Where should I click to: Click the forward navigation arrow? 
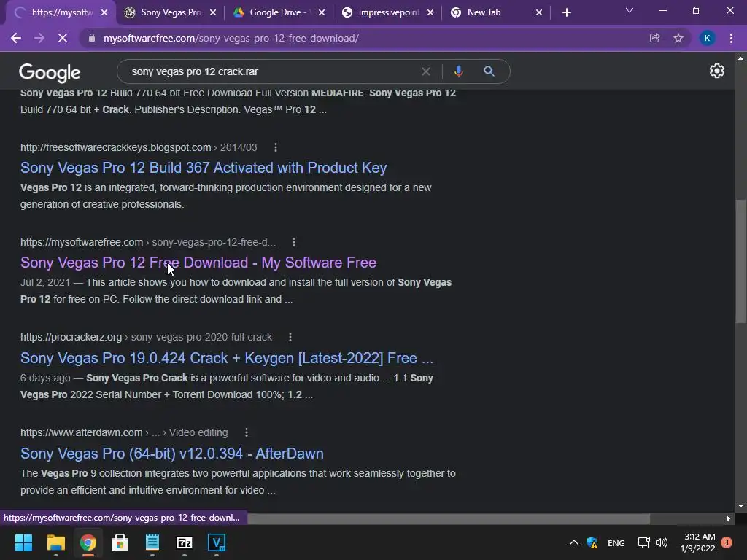pyautogui.click(x=39, y=38)
